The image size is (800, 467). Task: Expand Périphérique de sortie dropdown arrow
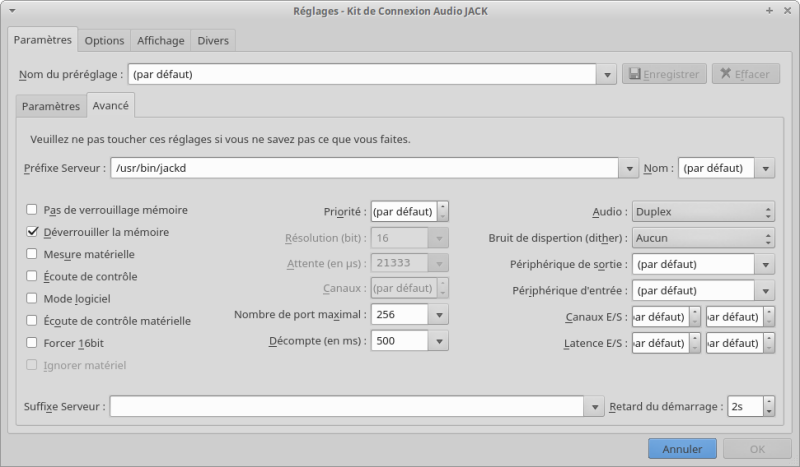[x=765, y=264]
